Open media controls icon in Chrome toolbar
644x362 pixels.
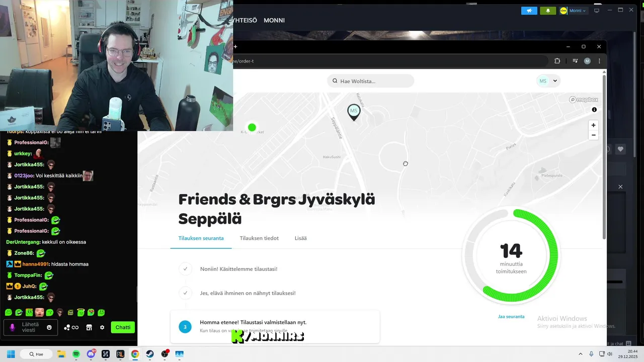click(575, 61)
